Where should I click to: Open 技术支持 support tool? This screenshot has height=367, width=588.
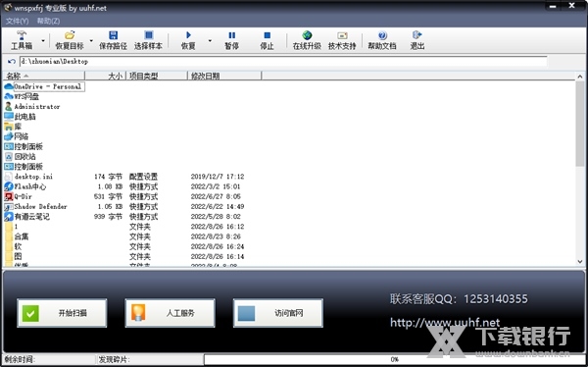(x=342, y=40)
